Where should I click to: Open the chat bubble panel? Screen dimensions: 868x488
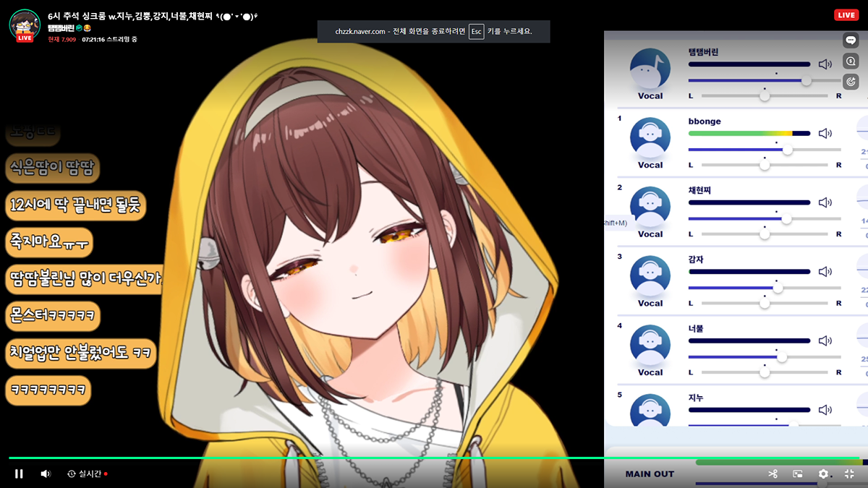[851, 40]
